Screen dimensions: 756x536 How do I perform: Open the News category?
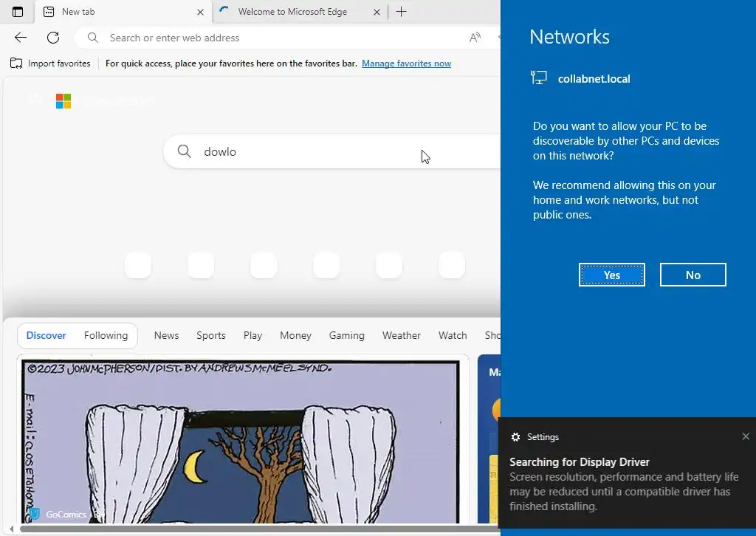(x=166, y=335)
